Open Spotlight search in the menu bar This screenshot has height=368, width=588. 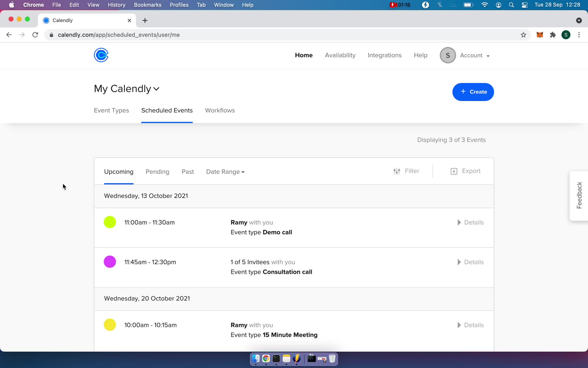511,5
